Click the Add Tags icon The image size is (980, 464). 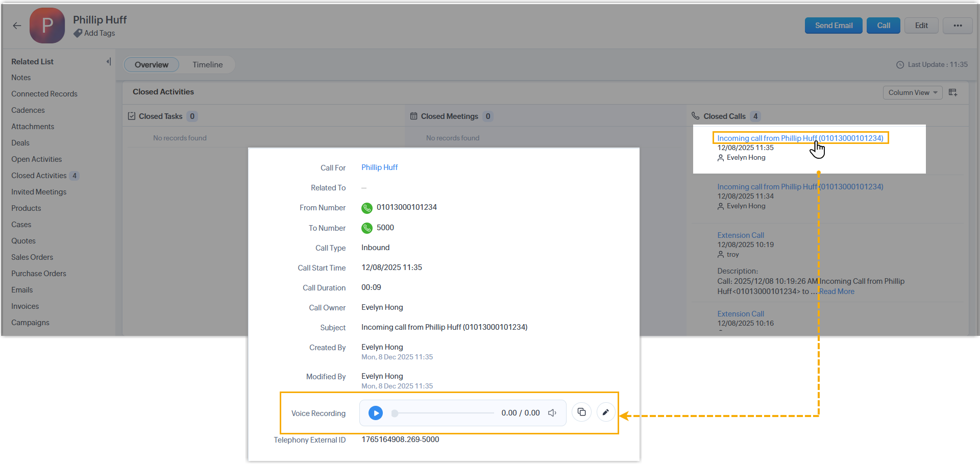point(78,33)
